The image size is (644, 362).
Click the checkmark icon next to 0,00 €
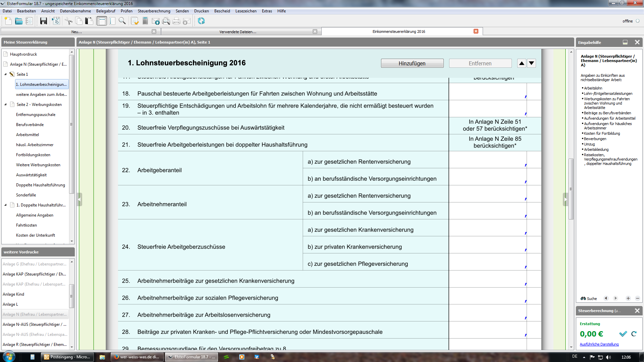point(623,334)
